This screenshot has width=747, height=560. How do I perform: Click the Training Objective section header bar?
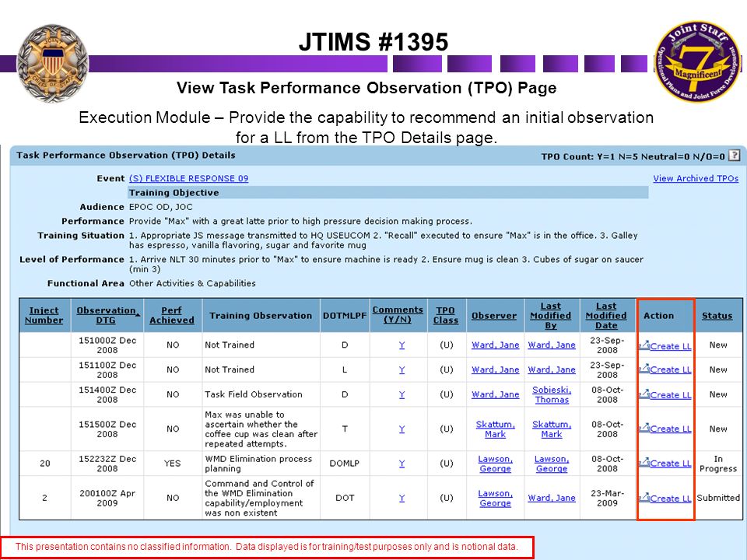tap(388, 192)
